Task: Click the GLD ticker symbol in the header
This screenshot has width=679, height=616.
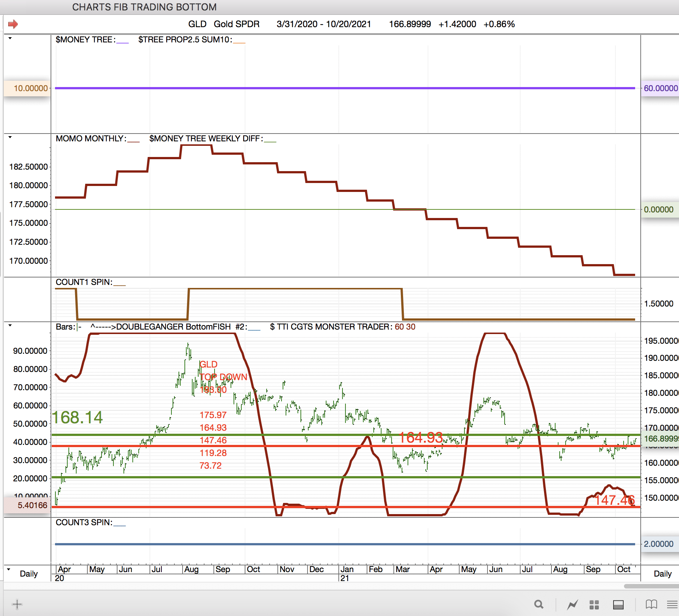Action: [x=197, y=24]
